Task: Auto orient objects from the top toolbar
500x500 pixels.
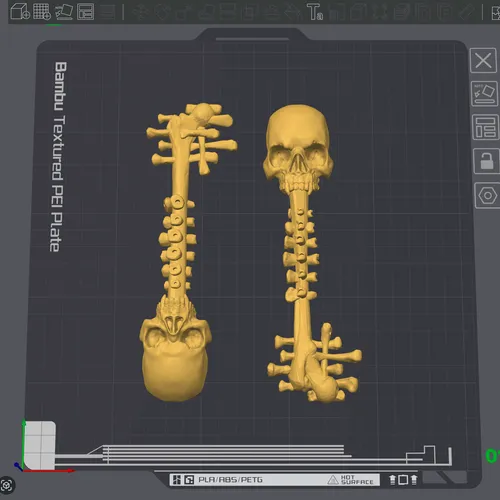Action: 64,12
